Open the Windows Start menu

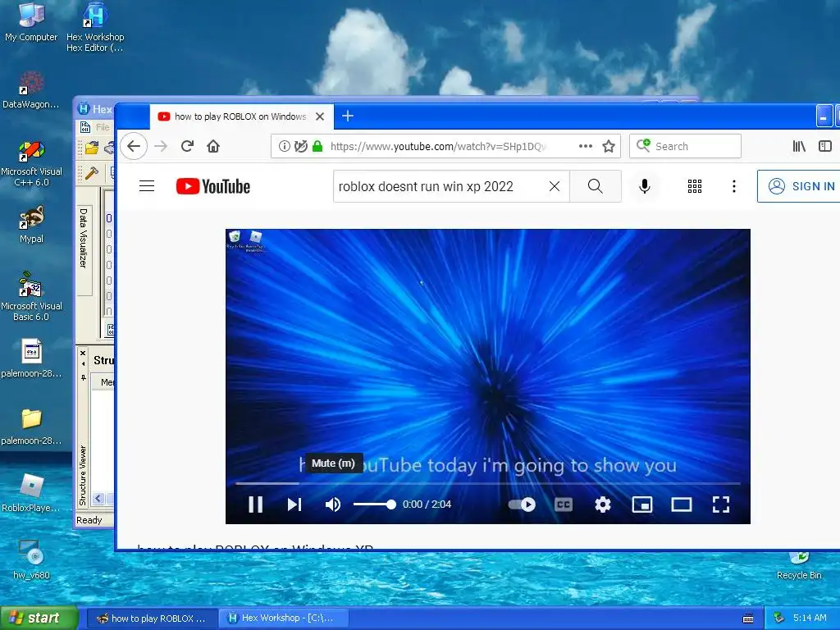(39, 618)
